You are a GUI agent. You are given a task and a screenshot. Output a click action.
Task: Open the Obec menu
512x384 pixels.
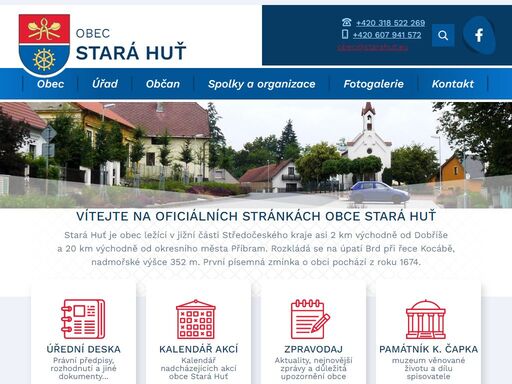pyautogui.click(x=50, y=84)
